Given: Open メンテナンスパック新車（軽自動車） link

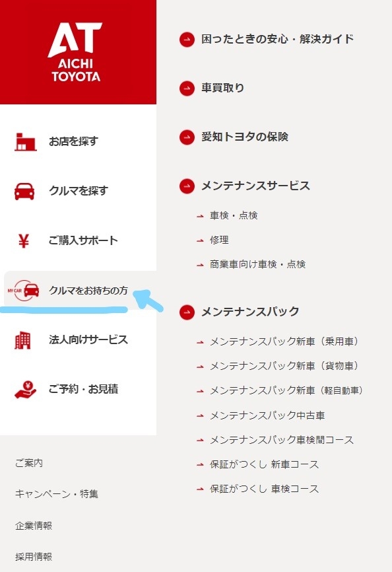Looking at the screenshot, I should pyautogui.click(x=286, y=391).
